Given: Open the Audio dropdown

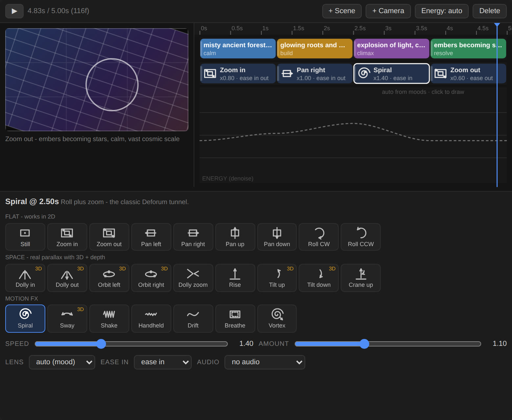Looking at the screenshot, I should pos(265,362).
